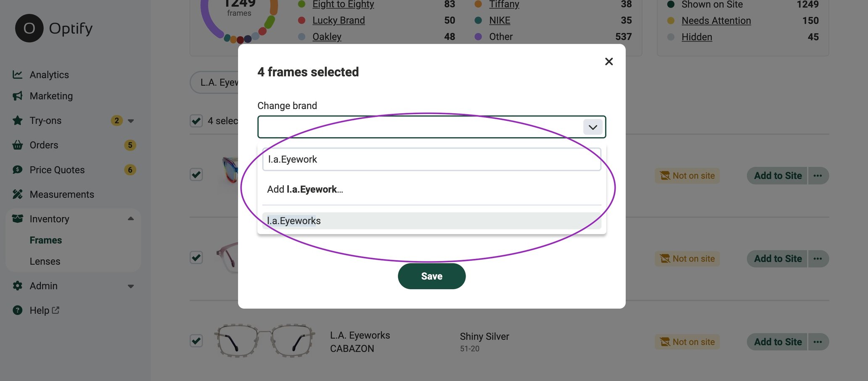Uncheck the select-all checkbox above the frame list
This screenshot has width=868, height=381.
click(x=196, y=121)
